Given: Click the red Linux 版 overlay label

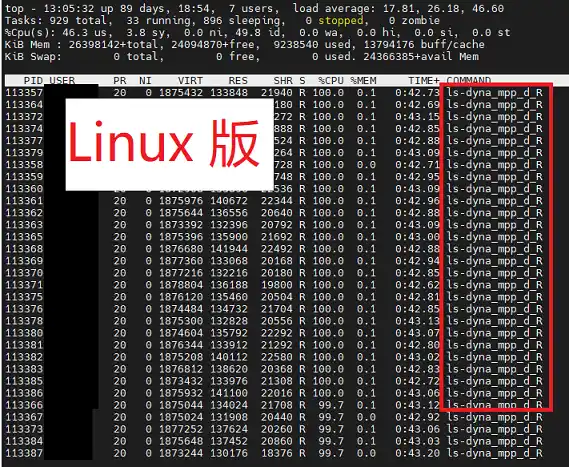Looking at the screenshot, I should (x=164, y=144).
